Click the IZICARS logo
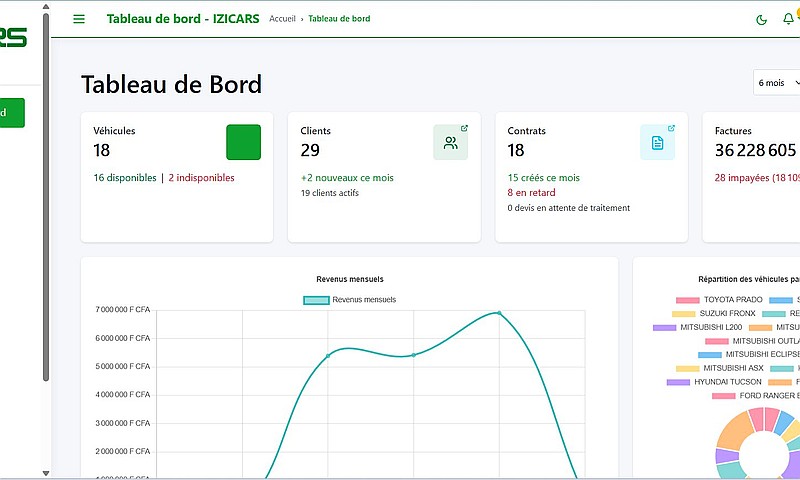This screenshot has height=480, width=800. coord(14,38)
